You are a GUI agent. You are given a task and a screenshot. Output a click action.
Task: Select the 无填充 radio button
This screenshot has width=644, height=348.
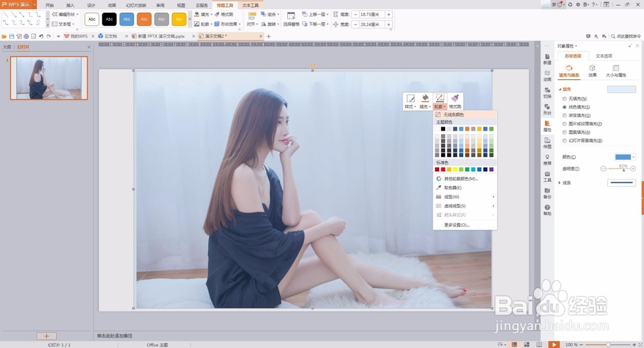(564, 98)
